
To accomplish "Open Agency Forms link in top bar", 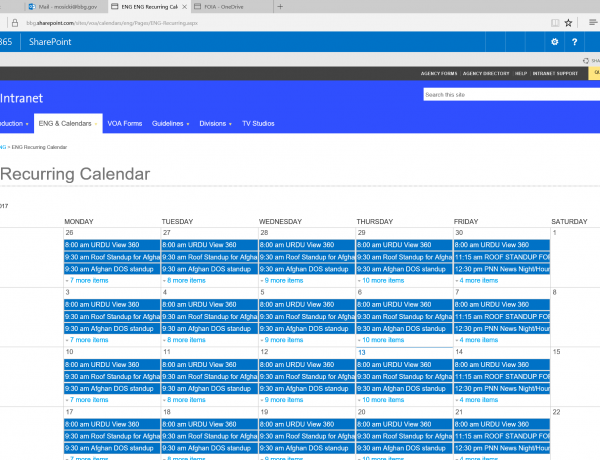I will (439, 73).
